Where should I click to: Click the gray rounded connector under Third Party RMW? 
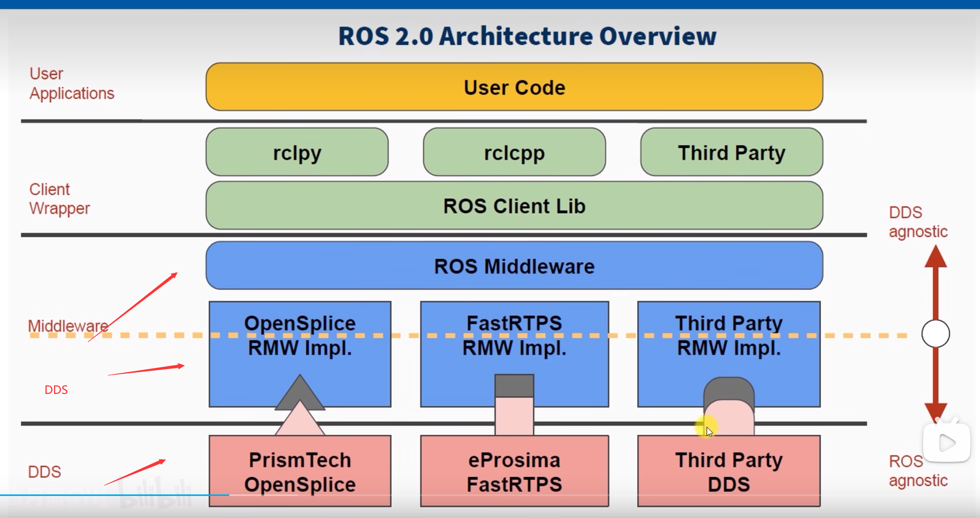click(729, 389)
